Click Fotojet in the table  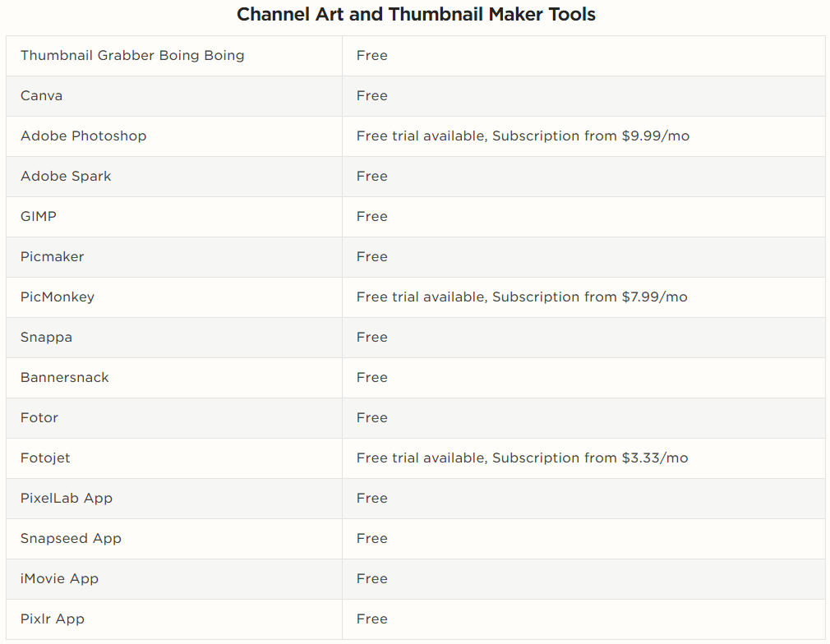pyautogui.click(x=45, y=458)
